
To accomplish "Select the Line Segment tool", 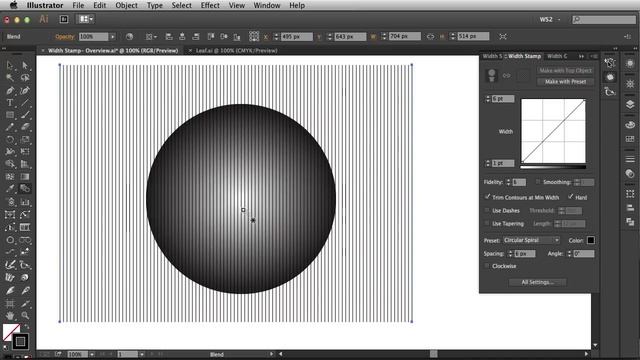I will tap(25, 103).
